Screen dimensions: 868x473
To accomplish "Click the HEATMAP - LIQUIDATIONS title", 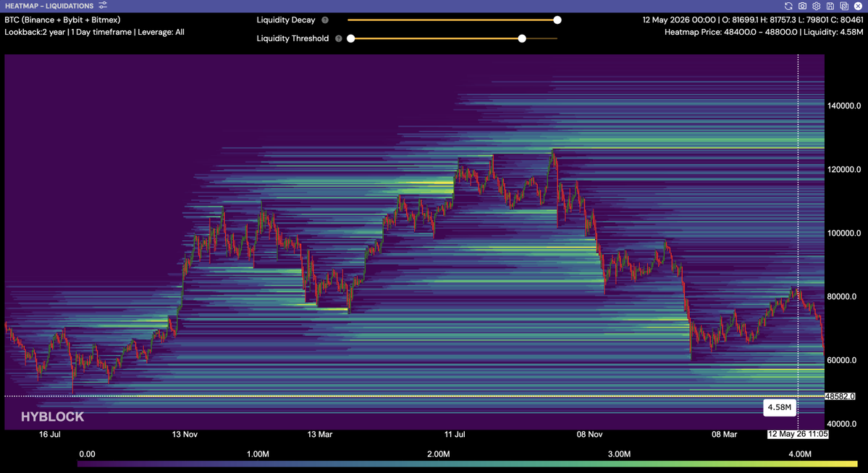I will point(49,6).
